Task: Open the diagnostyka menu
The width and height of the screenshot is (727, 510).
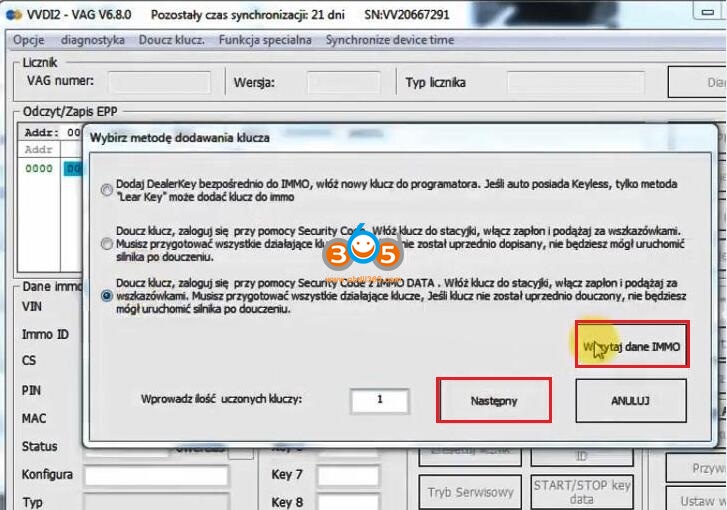Action: tap(93, 40)
